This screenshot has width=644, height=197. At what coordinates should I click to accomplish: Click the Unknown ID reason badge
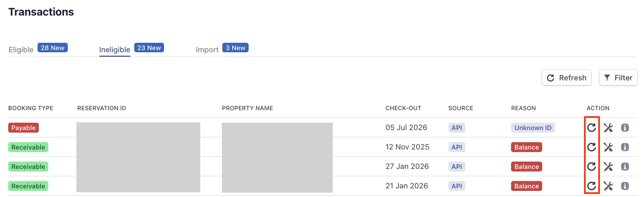point(533,128)
